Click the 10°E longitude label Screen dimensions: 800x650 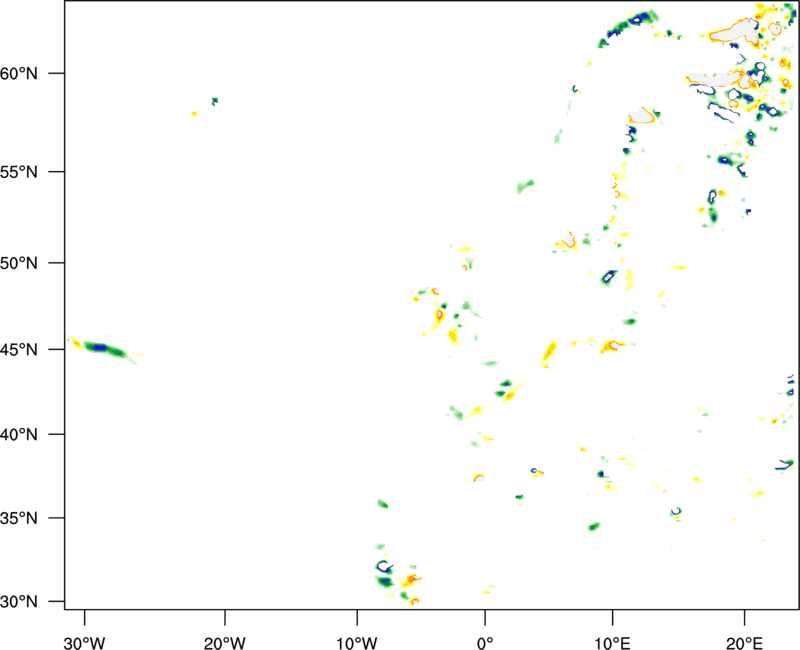[x=612, y=643]
